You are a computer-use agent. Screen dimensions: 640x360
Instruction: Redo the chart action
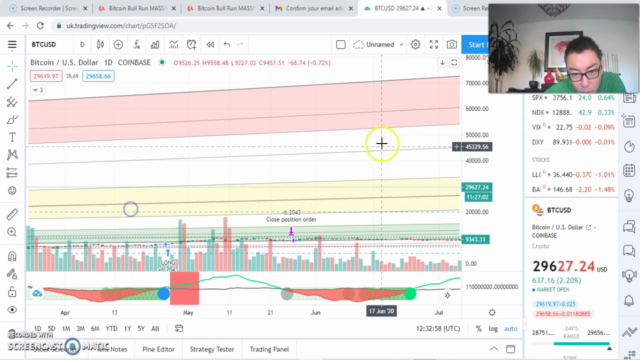(x=240, y=44)
